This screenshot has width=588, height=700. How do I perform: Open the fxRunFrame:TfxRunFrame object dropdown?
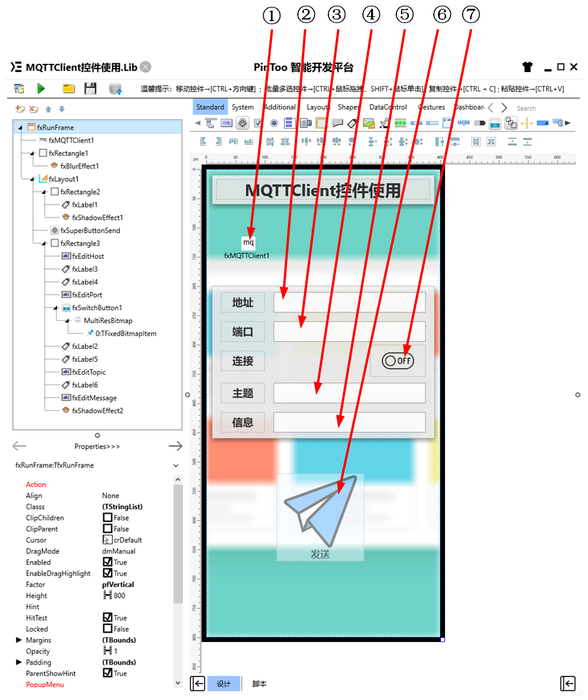tap(176, 465)
